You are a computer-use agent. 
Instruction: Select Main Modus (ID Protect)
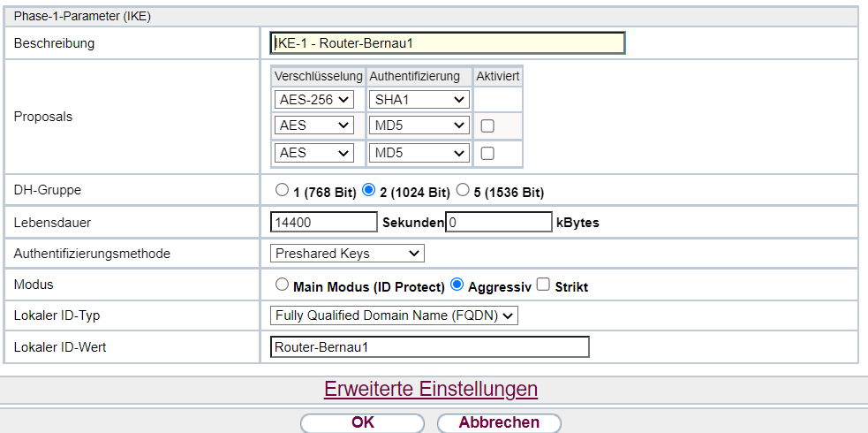[282, 285]
